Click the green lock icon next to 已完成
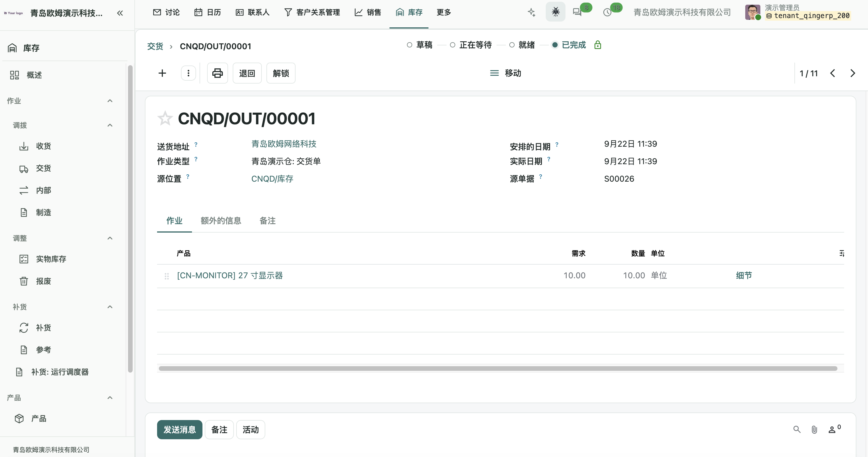Screen dimensions: 868x457 pyautogui.click(x=597, y=45)
